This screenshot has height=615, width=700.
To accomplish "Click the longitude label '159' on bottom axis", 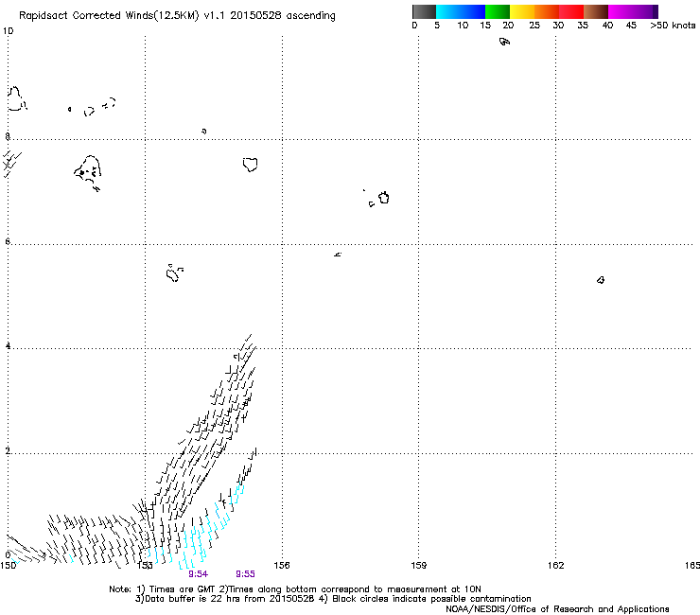I will (419, 566).
